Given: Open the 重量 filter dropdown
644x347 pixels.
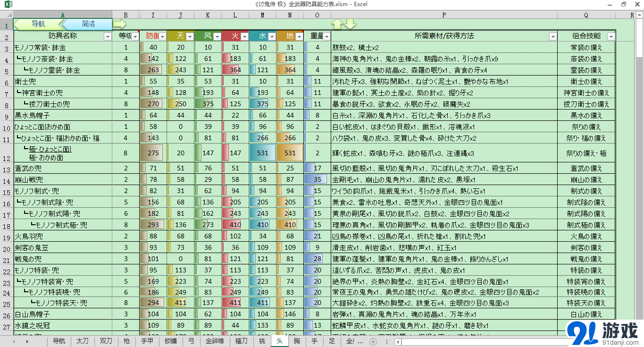Looking at the screenshot, I should click(x=326, y=36).
